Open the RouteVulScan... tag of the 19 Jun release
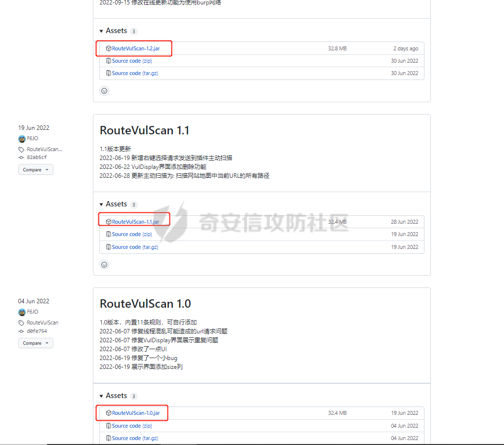 [44, 150]
